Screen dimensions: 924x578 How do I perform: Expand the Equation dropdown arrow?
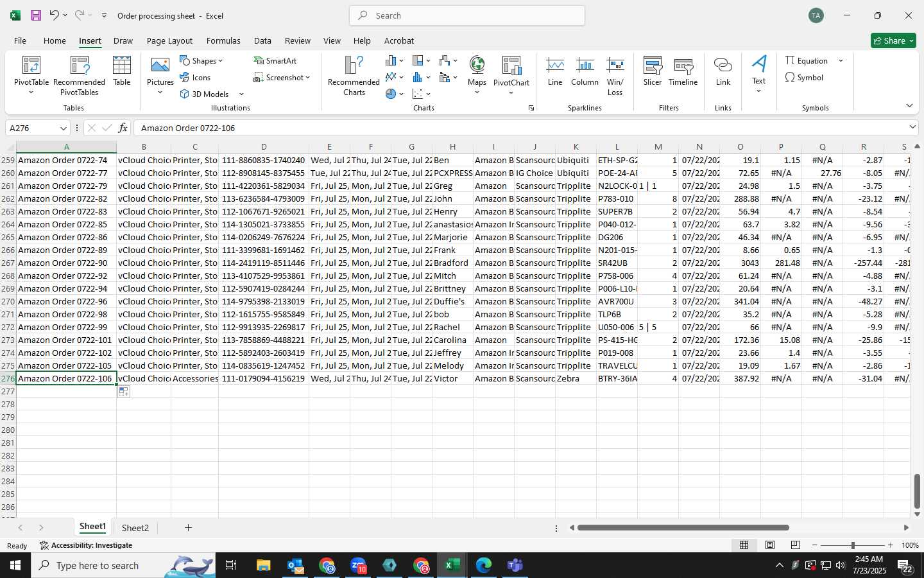point(841,61)
